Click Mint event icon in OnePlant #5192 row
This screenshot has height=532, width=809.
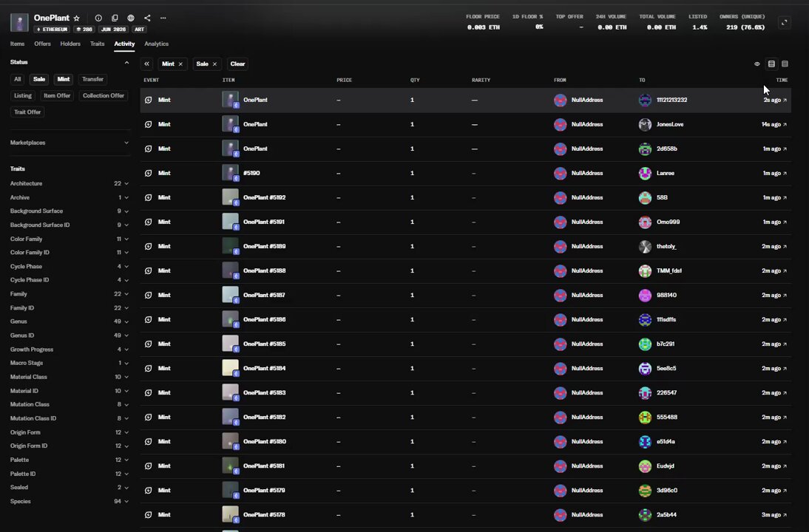pos(149,197)
